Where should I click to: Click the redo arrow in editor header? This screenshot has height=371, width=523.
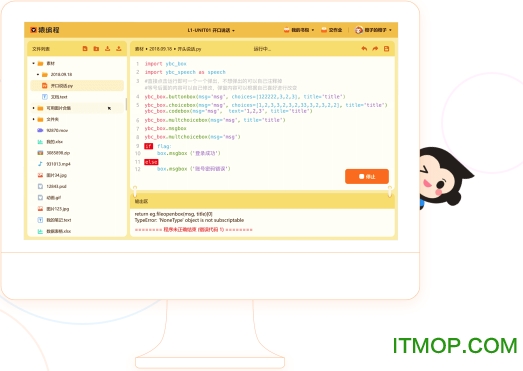tap(375, 49)
